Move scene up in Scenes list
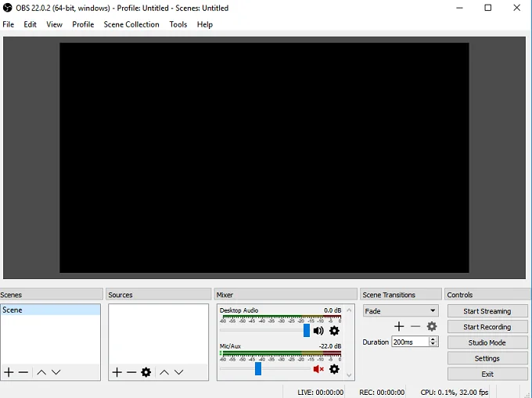 (x=41, y=372)
